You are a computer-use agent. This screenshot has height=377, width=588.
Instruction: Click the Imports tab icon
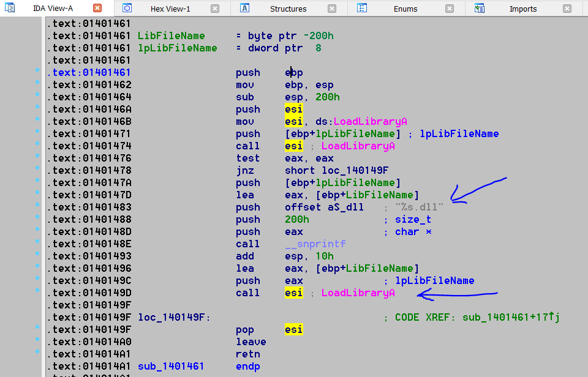click(x=480, y=9)
